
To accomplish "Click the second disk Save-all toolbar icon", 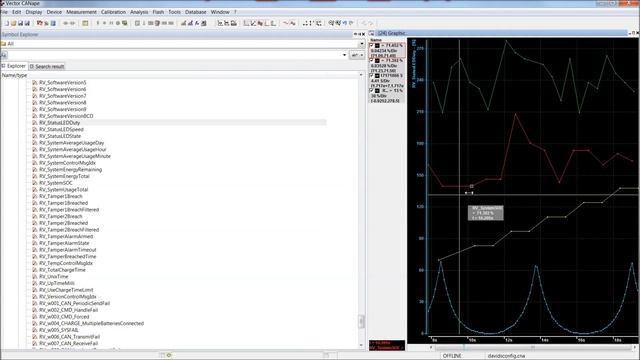I will coord(27,23).
